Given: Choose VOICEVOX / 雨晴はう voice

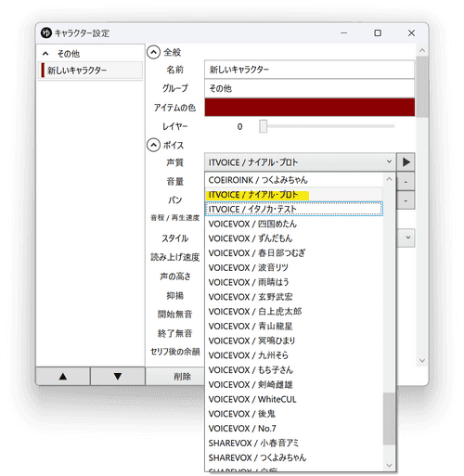Looking at the screenshot, I should point(294,282).
